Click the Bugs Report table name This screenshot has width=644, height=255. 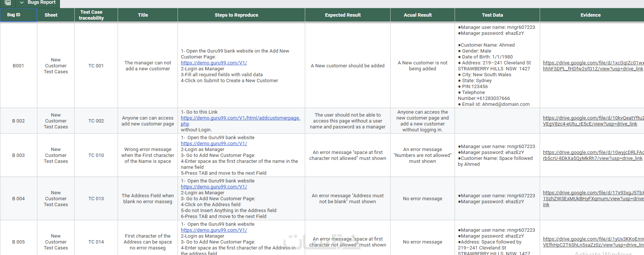coord(41,3)
